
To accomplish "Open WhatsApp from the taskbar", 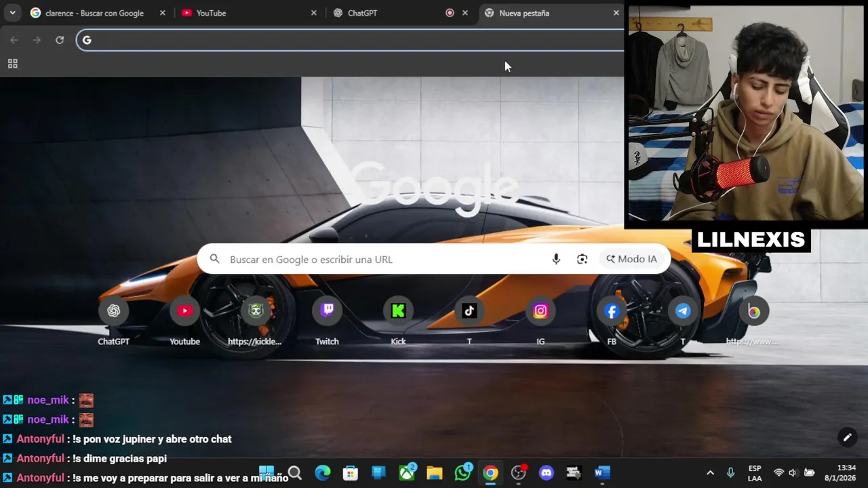I will coord(463,473).
